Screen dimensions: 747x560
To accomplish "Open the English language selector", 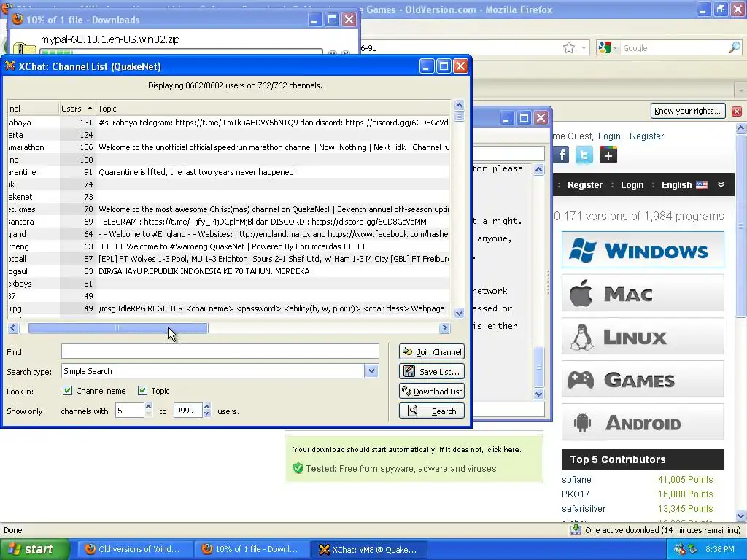I will pyautogui.click(x=684, y=184).
